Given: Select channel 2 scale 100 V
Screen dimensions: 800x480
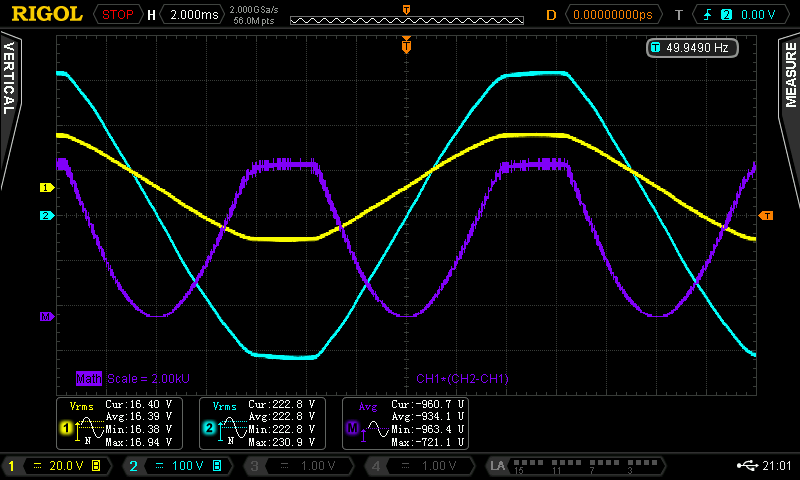Looking at the screenshot, I should [x=187, y=466].
